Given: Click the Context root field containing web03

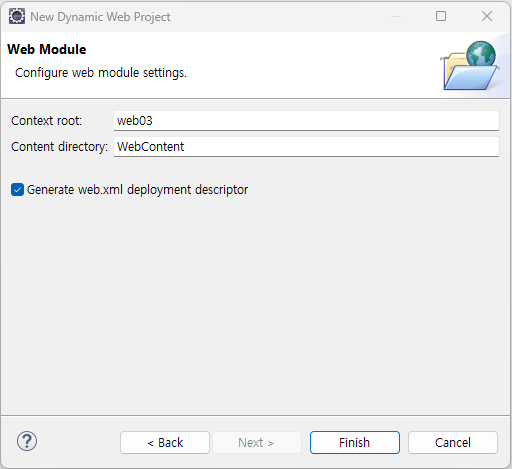Looking at the screenshot, I should [x=306, y=121].
